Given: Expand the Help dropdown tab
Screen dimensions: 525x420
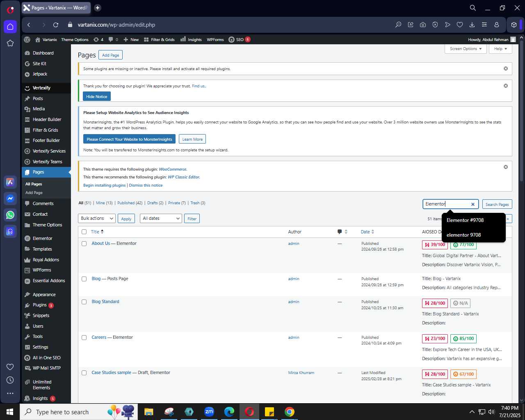Looking at the screenshot, I should [500, 49].
